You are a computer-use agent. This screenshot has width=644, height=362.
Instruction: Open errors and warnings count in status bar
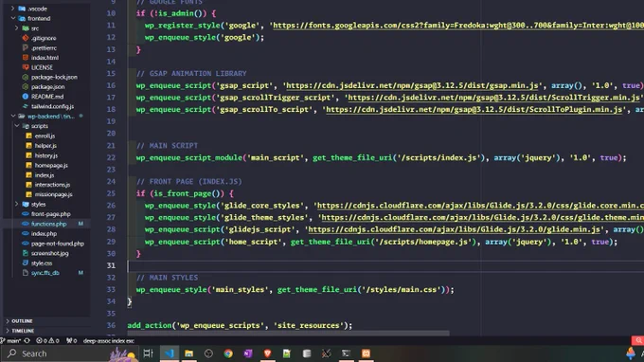[47, 340]
